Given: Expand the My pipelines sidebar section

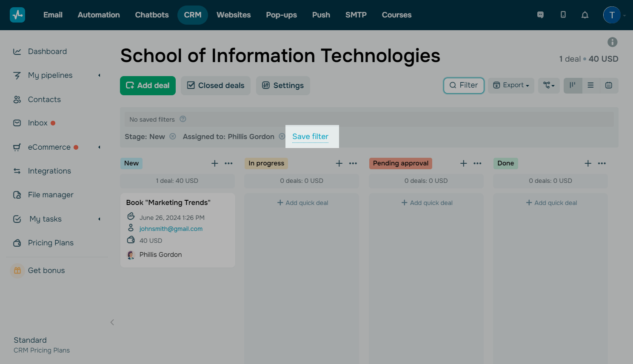Looking at the screenshot, I should pyautogui.click(x=99, y=75).
